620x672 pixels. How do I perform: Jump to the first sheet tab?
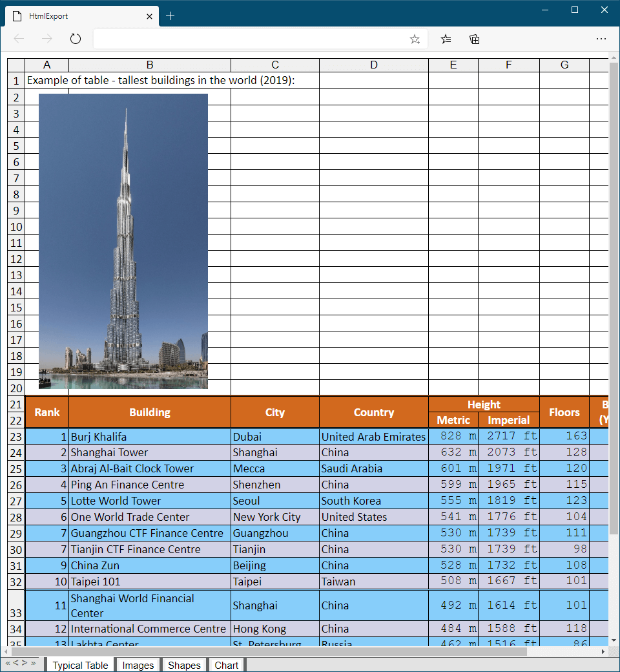click(8, 664)
